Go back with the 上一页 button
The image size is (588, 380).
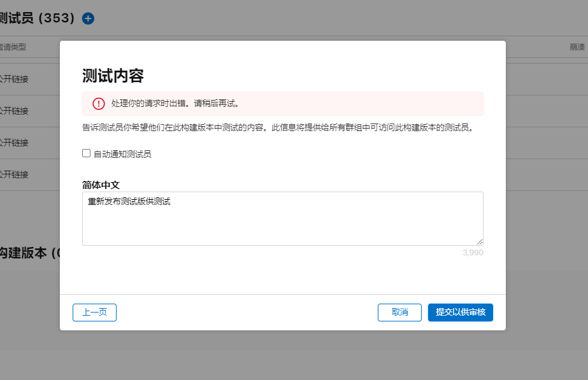pos(94,313)
